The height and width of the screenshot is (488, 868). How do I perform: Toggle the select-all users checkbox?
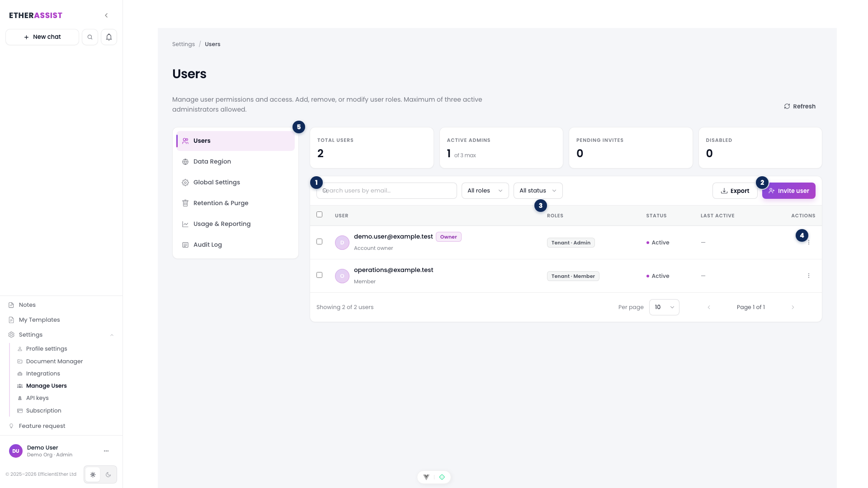coord(320,215)
